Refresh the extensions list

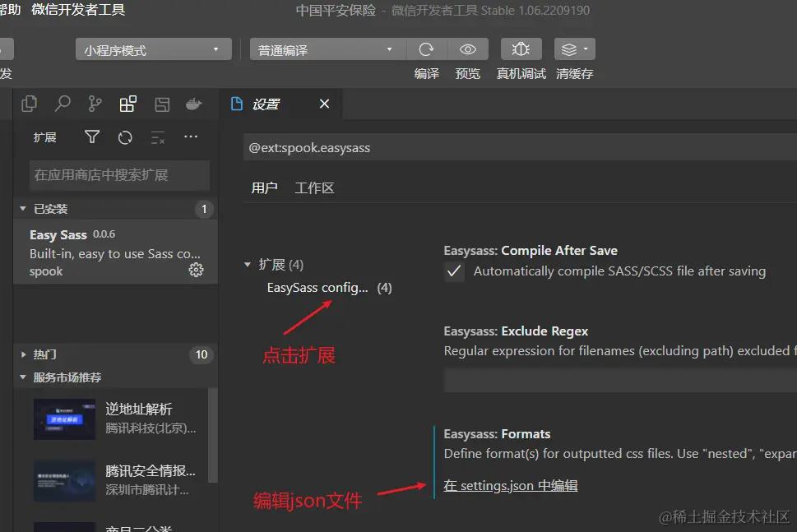click(125, 137)
